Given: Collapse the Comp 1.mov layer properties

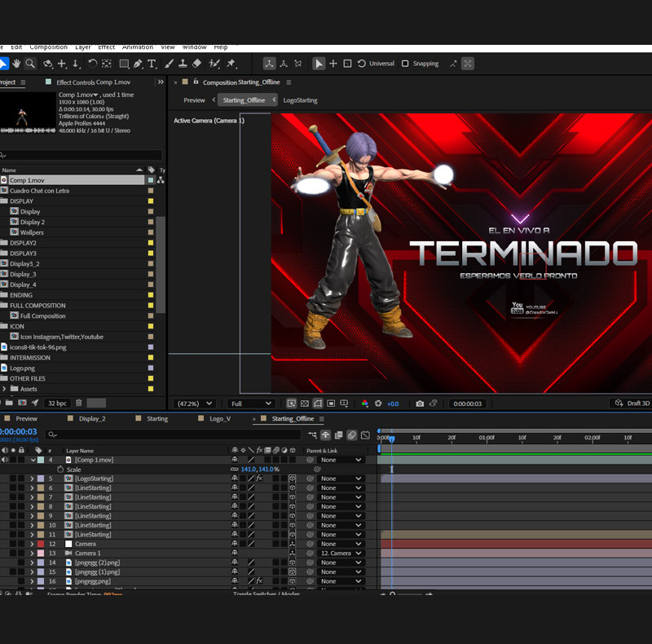Looking at the screenshot, I should pos(33,460).
